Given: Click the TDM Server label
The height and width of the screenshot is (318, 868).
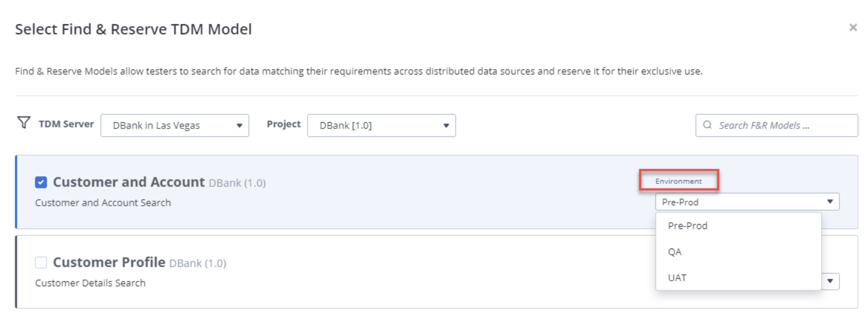Looking at the screenshot, I should coord(66,124).
